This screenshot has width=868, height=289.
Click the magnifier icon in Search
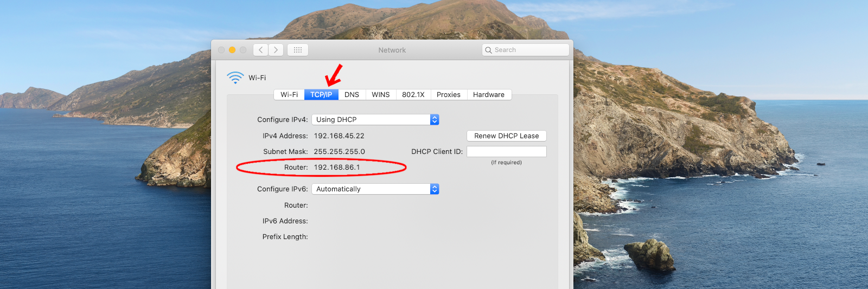(488, 50)
